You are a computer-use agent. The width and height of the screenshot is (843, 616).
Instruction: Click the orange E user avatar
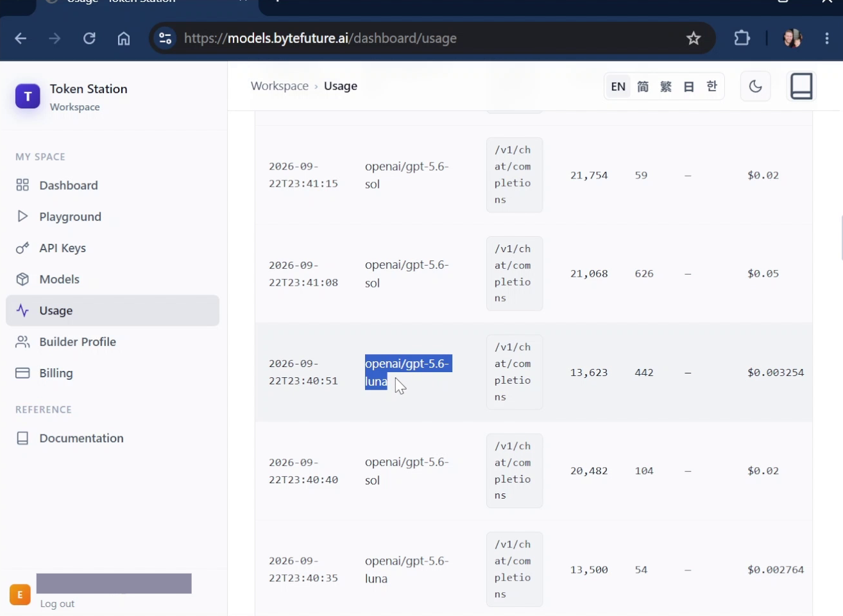[20, 595]
